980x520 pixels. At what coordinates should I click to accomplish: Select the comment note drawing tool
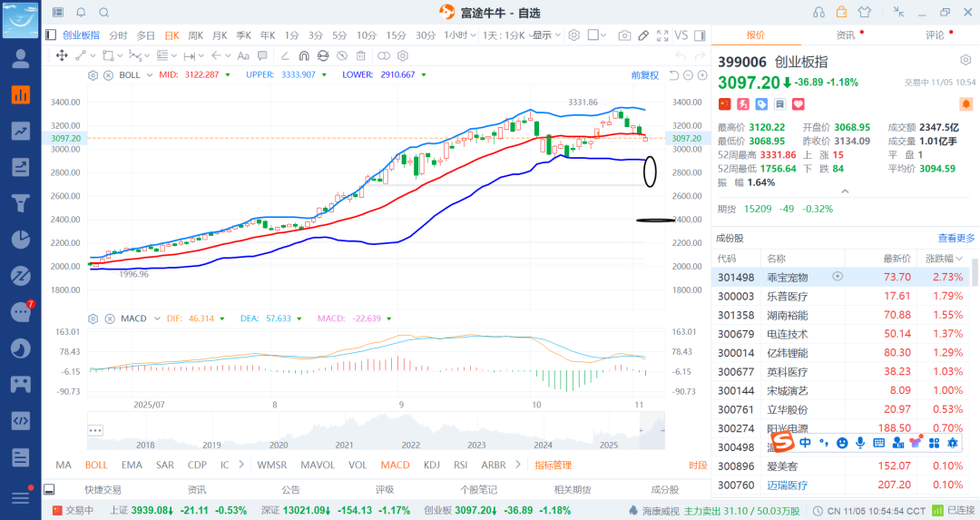(262, 55)
